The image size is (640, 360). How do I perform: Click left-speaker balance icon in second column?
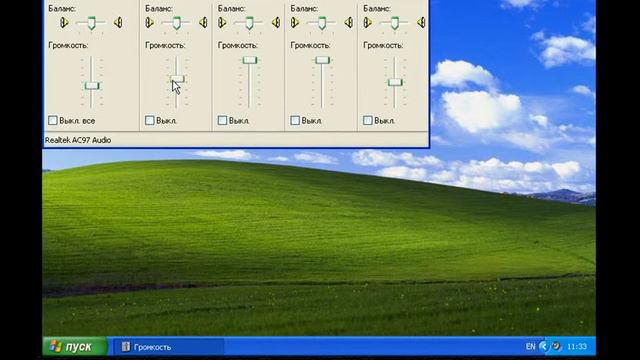(149, 22)
